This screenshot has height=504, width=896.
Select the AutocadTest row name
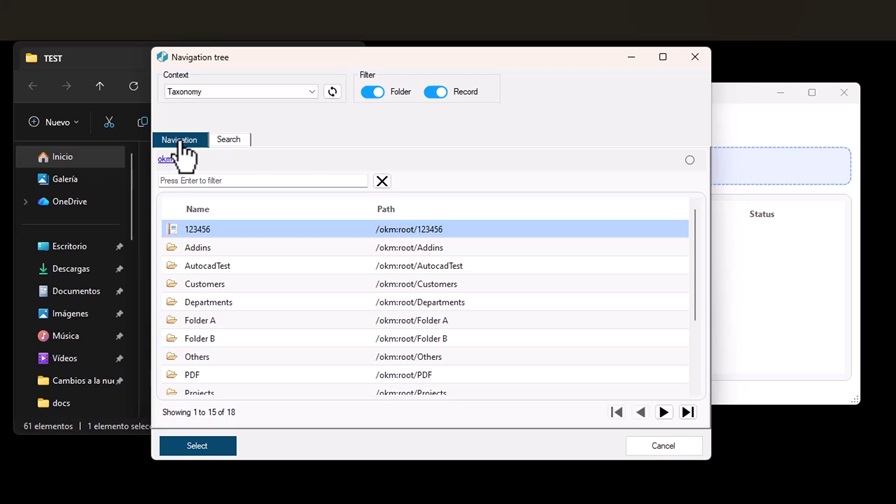point(207,266)
